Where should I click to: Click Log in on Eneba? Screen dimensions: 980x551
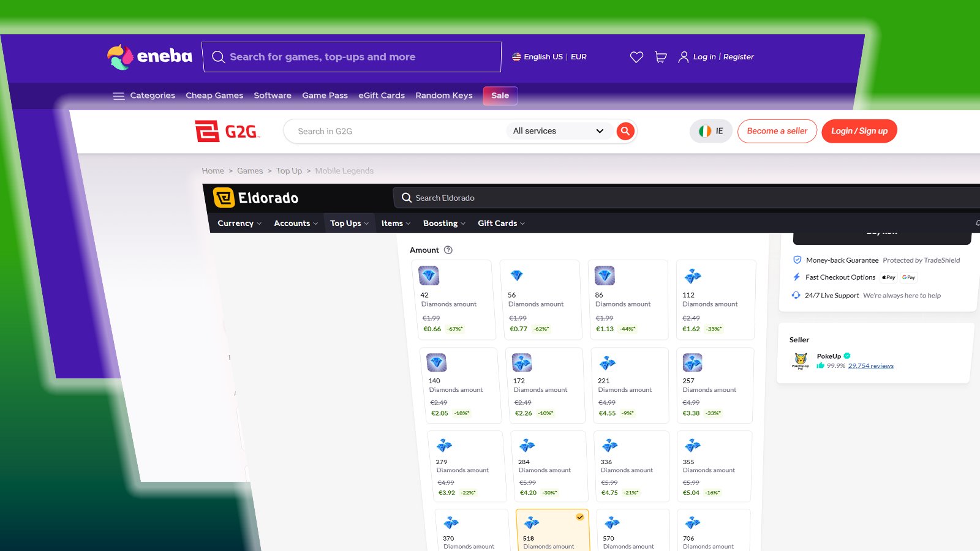click(x=704, y=57)
